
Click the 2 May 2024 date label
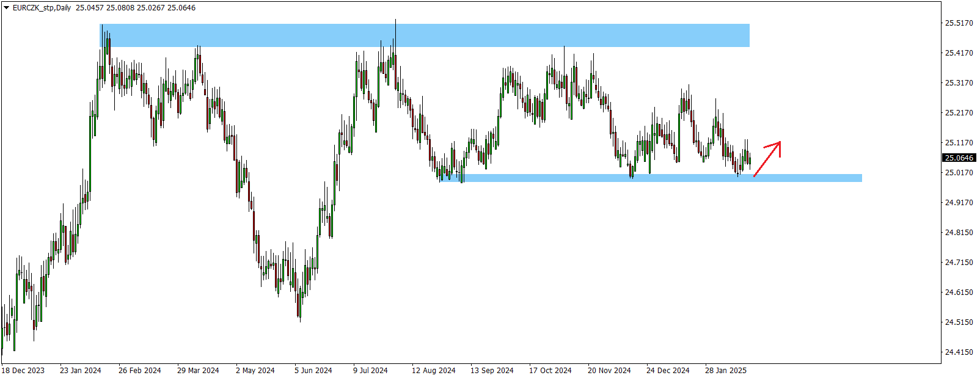coord(255,371)
